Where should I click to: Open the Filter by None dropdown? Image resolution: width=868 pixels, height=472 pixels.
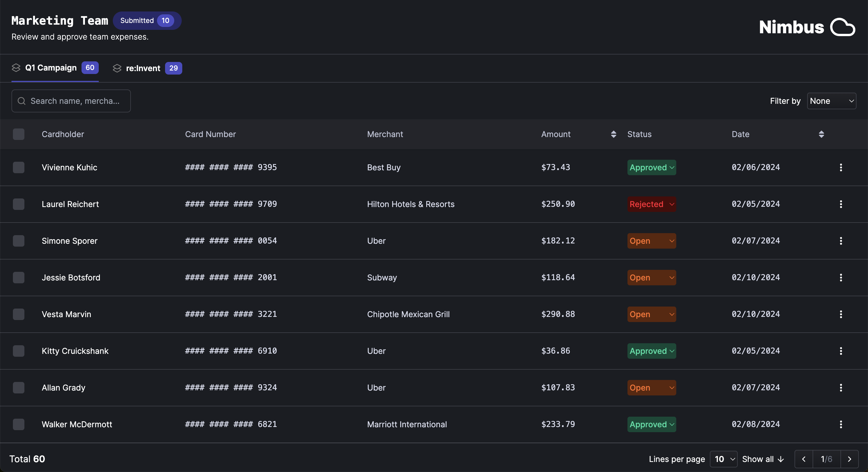[831, 101]
